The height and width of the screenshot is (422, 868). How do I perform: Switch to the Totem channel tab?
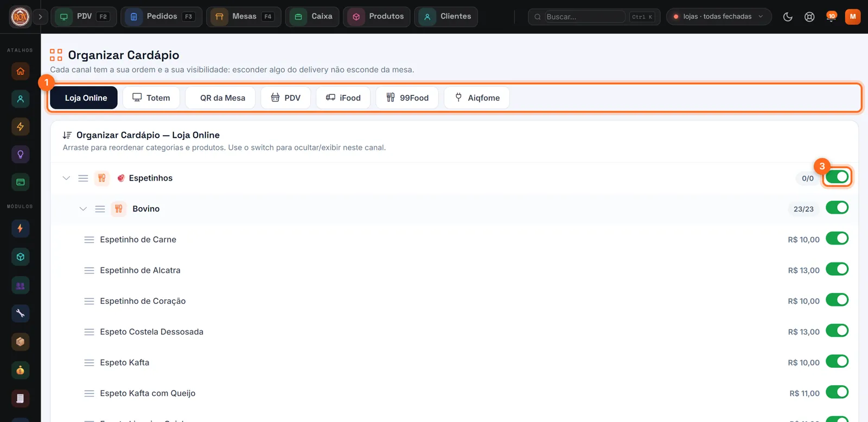click(151, 98)
